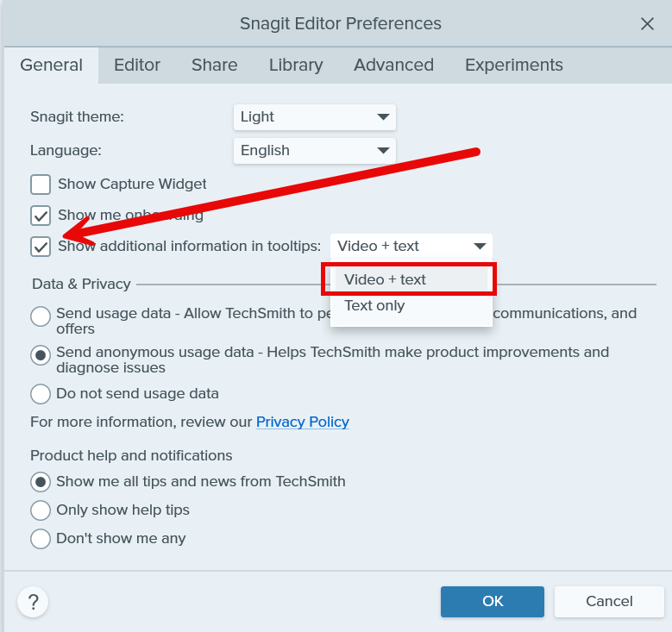
Task: Select the Send usage data radio button
Action: 41,316
